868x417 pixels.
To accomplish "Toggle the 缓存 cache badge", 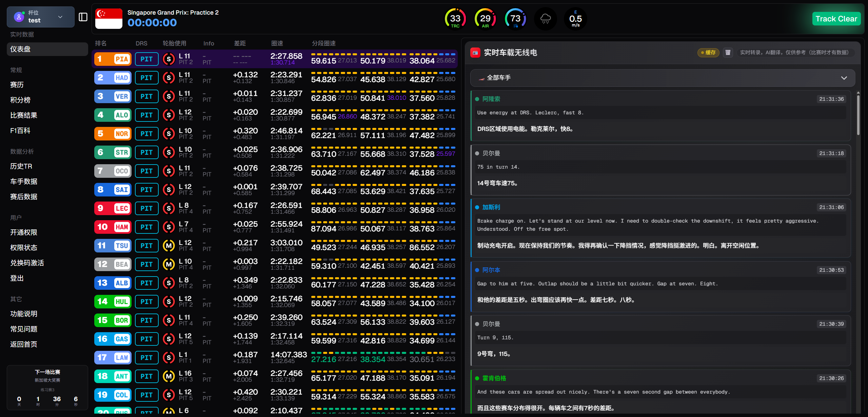I will pyautogui.click(x=708, y=53).
